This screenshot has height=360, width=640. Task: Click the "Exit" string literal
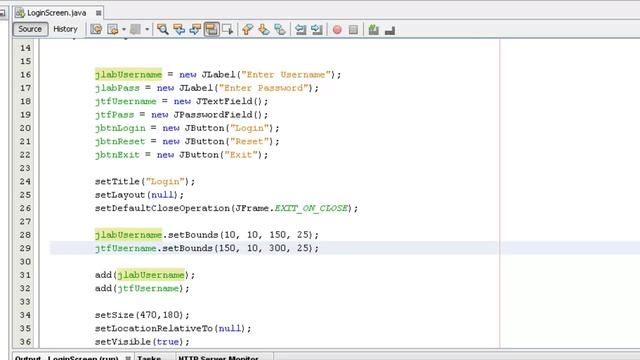[x=241, y=155]
